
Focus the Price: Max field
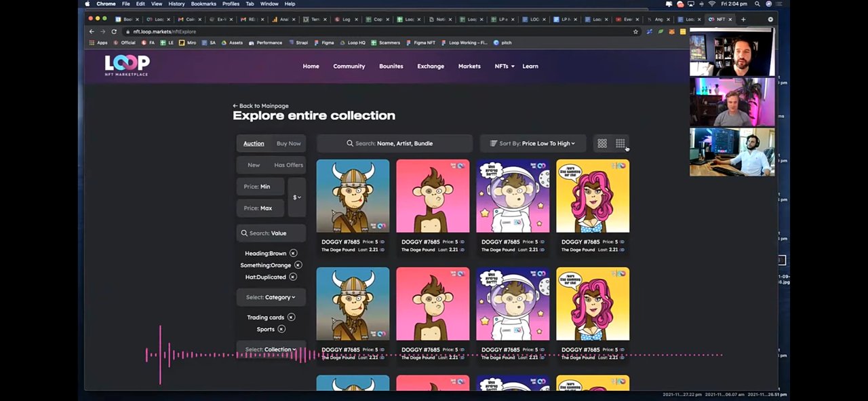[260, 208]
